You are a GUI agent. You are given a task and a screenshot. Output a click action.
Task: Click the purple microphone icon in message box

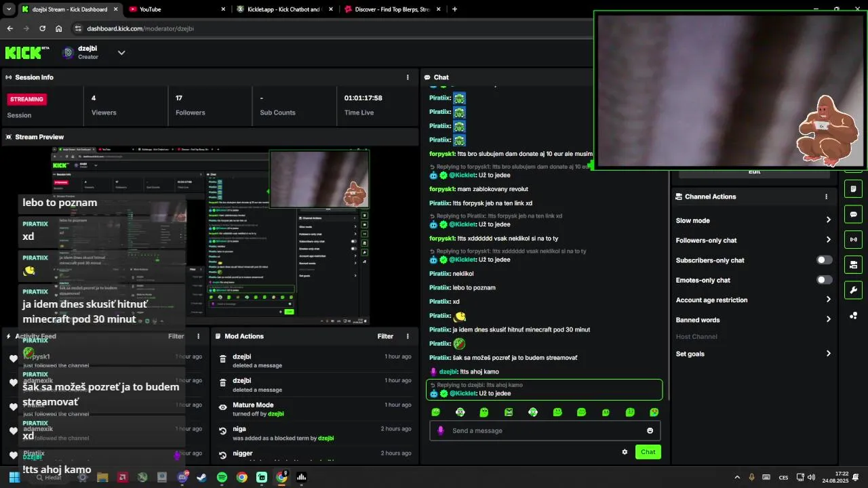click(440, 430)
